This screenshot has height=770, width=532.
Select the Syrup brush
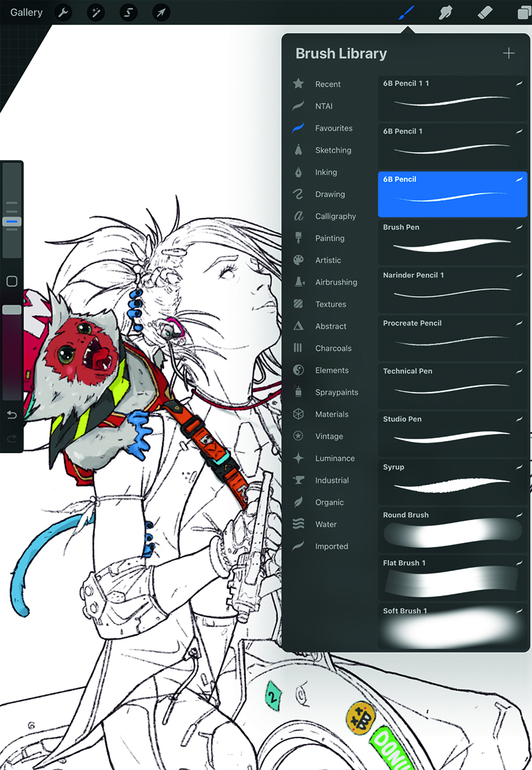tap(452, 482)
